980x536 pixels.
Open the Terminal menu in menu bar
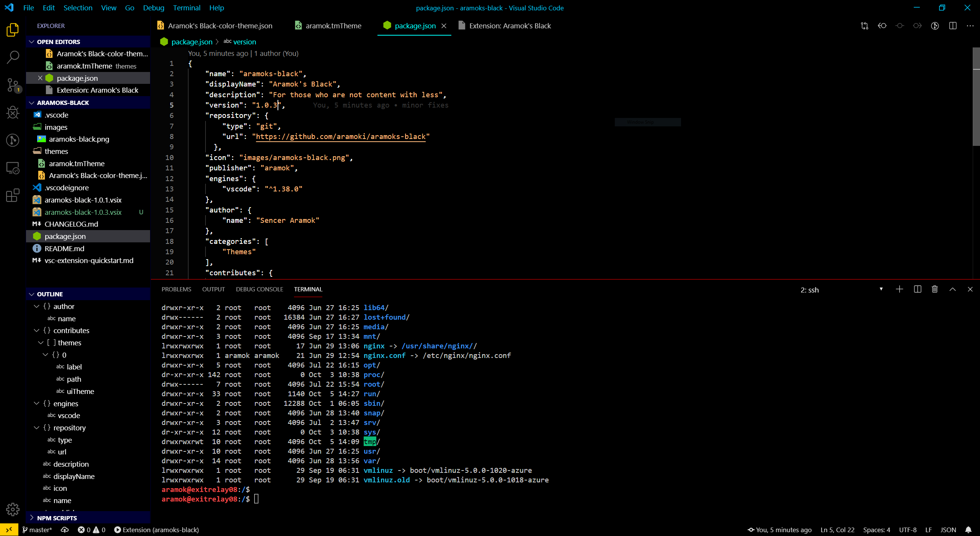coord(186,8)
